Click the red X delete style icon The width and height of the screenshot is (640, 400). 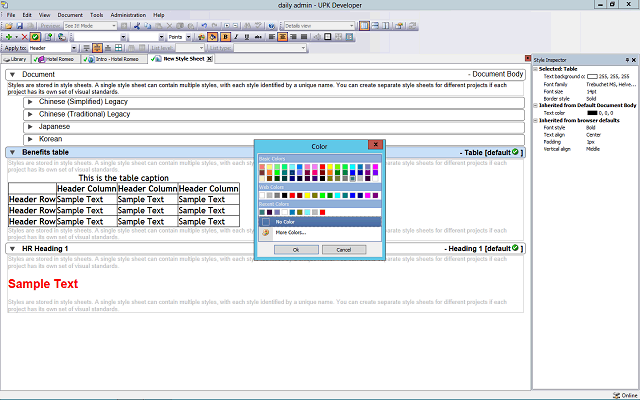(23, 37)
